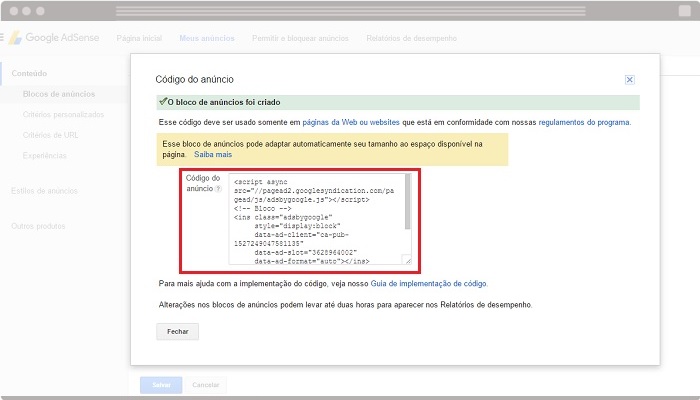Click the help icon beside Código do anúncio
The image size is (700, 400).
point(218,189)
